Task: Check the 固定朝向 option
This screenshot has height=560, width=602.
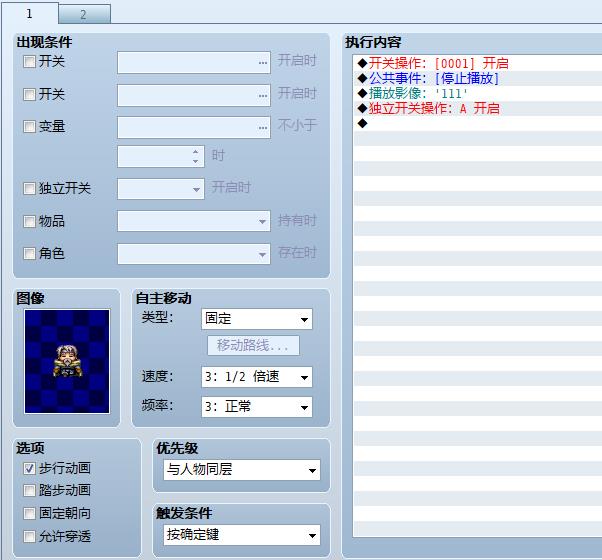Action: click(x=29, y=513)
